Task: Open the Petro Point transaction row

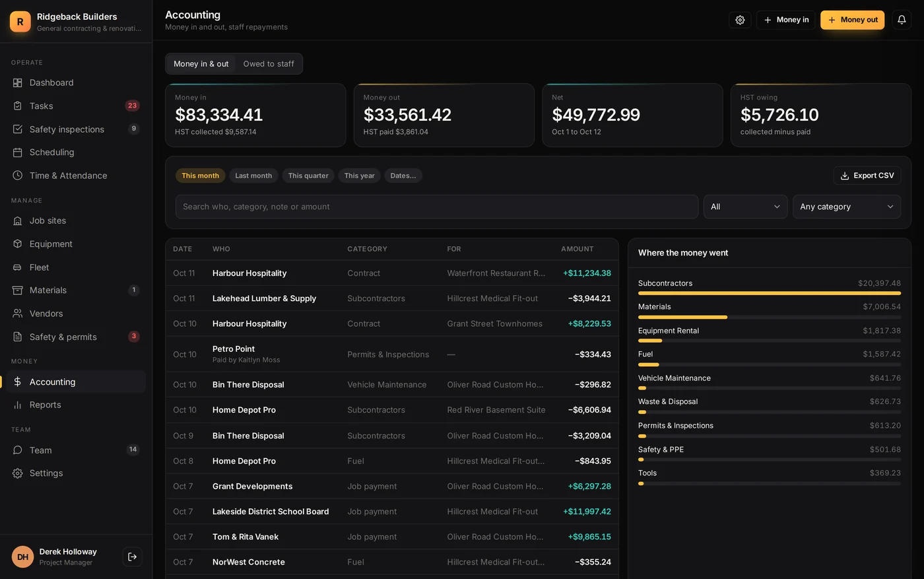Action: coord(392,355)
